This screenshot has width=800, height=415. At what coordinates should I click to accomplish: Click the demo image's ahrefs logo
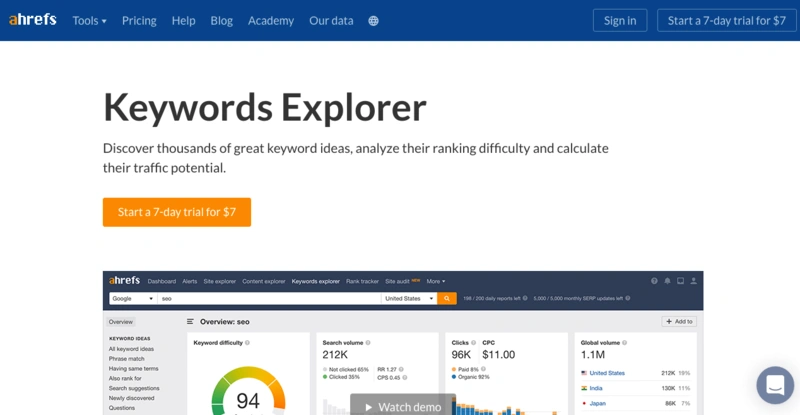[x=124, y=280]
